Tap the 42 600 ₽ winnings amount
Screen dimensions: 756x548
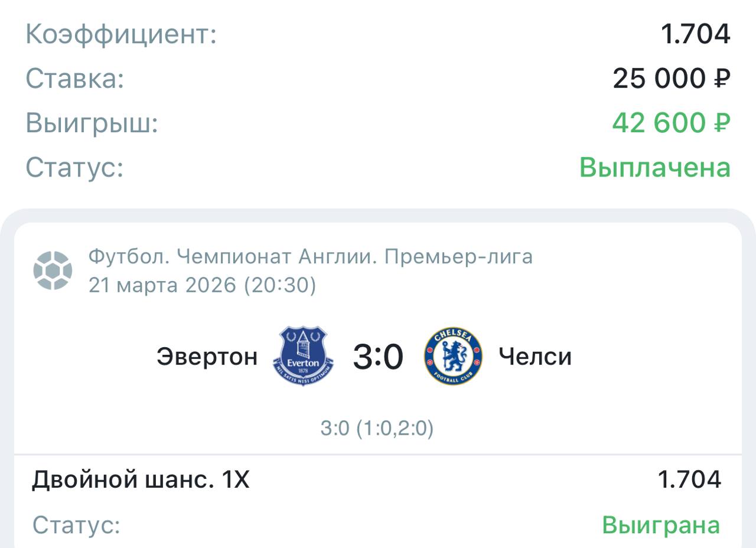671,123
